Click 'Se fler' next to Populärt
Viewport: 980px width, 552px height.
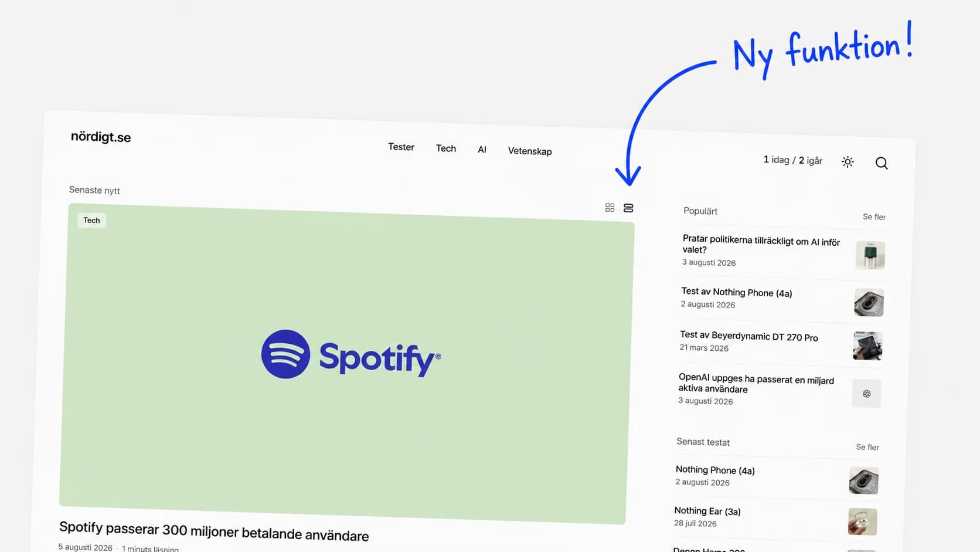click(x=874, y=216)
